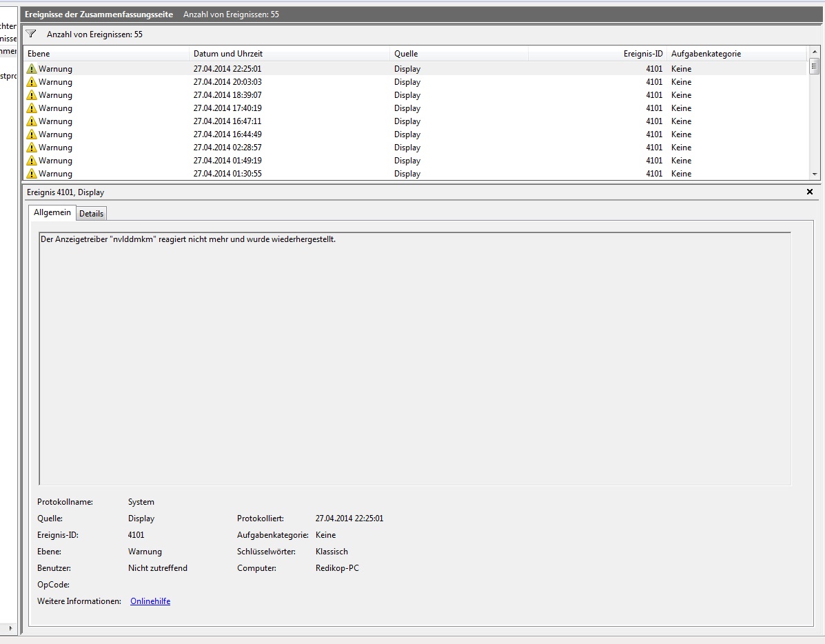825x644 pixels.
Task: Select warning icon of 22:25:01 event
Action: tap(32, 68)
